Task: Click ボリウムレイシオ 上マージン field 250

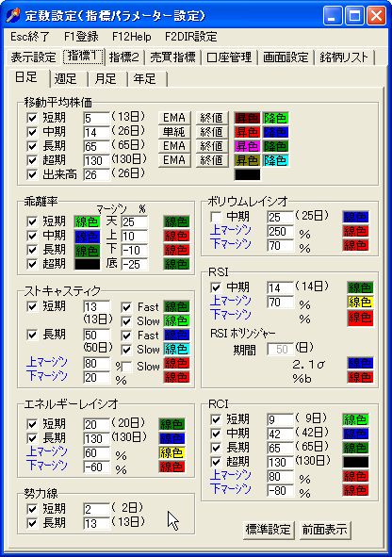Action: click(x=280, y=231)
